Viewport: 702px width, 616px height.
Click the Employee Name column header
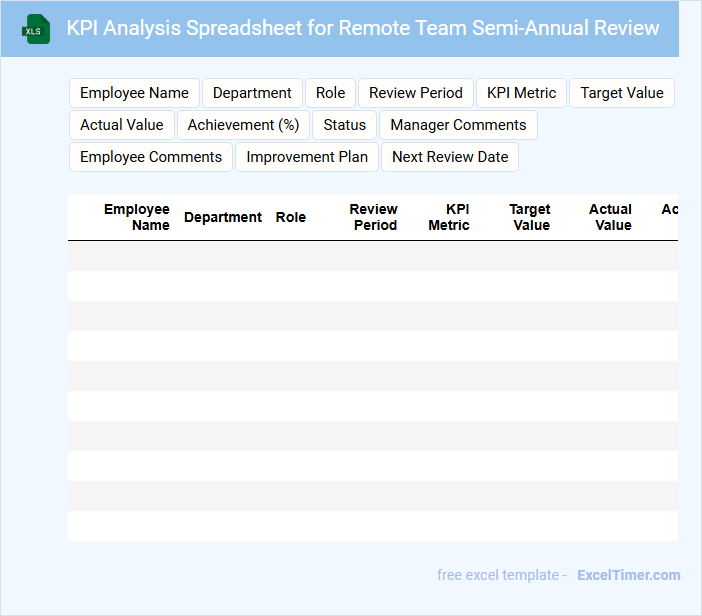(x=137, y=217)
